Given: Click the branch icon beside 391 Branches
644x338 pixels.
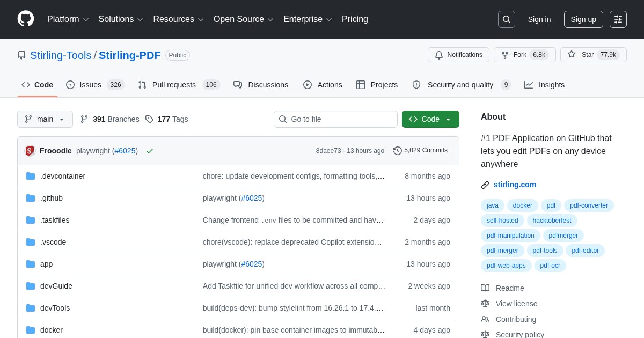Looking at the screenshot, I should pos(84,119).
